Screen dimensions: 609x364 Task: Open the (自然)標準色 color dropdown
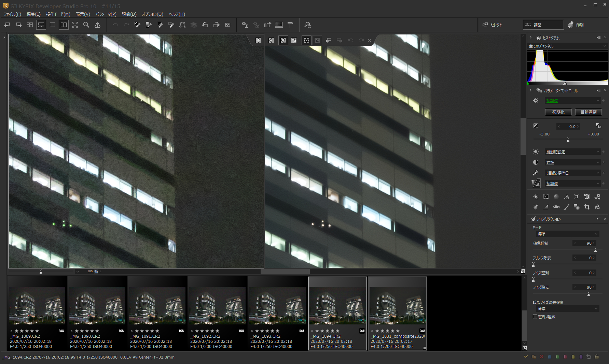point(572,173)
